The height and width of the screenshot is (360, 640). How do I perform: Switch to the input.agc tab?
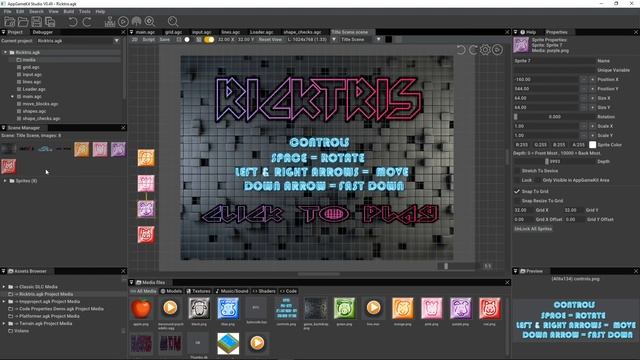point(202,32)
